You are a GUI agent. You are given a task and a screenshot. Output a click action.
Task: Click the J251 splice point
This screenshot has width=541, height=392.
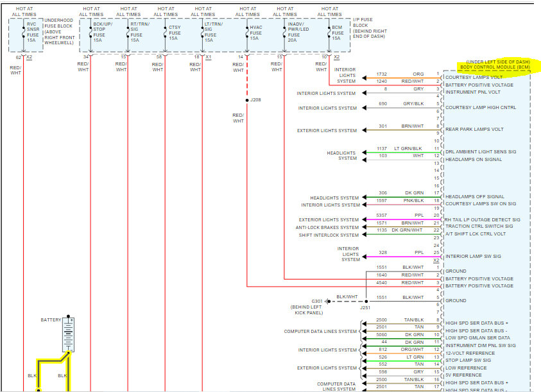pyautogui.click(x=366, y=302)
